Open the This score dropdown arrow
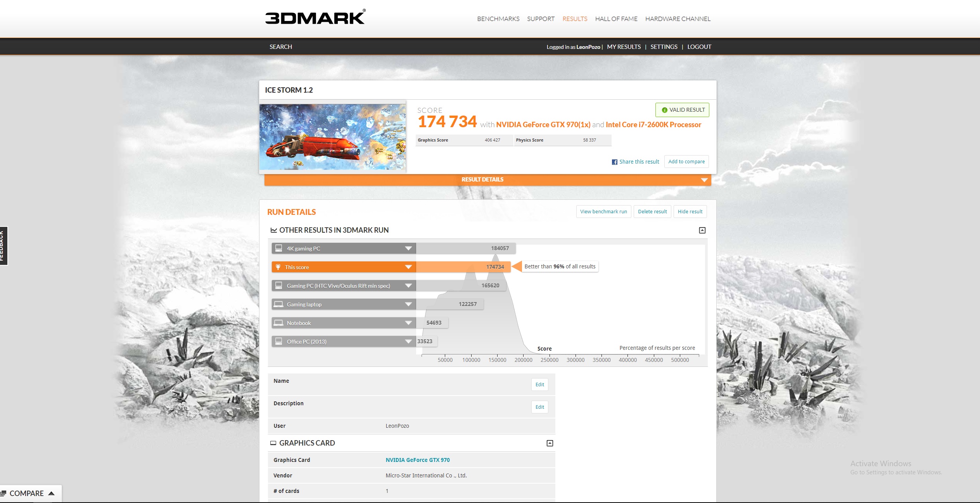The height and width of the screenshot is (503, 980). click(408, 267)
